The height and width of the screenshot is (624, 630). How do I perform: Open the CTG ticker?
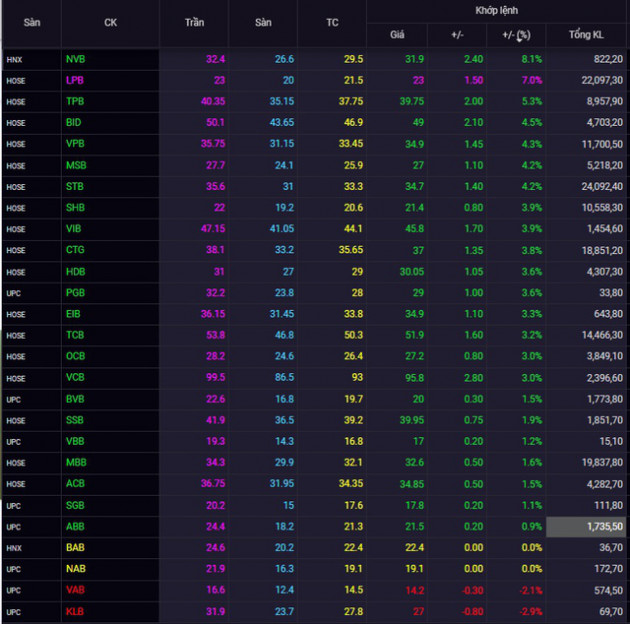coord(75,250)
